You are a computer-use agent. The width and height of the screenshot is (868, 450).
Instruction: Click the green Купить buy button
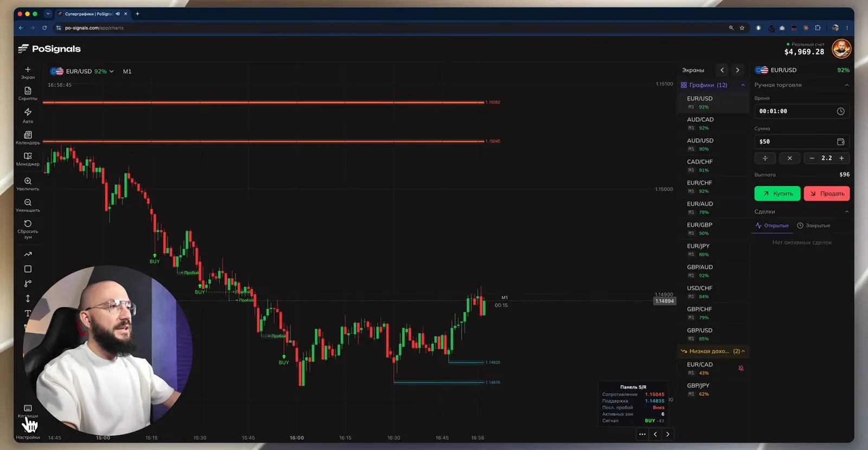click(x=777, y=194)
